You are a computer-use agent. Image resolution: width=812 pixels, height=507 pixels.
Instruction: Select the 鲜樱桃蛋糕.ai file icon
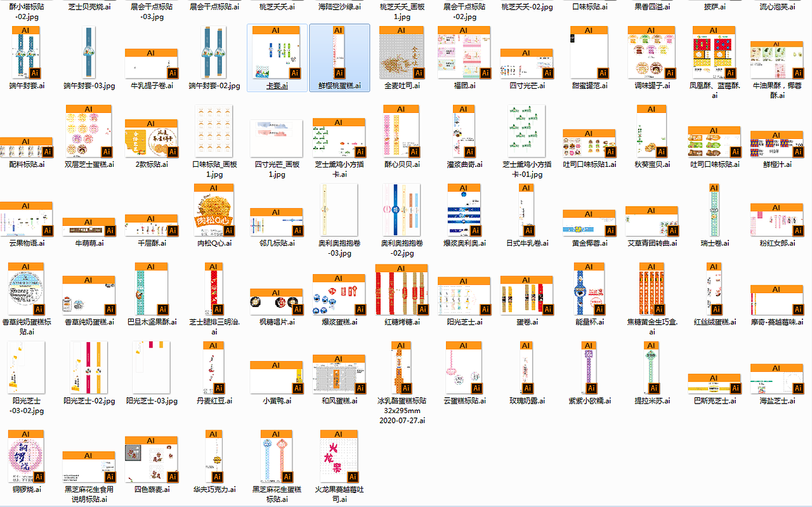tap(339, 52)
